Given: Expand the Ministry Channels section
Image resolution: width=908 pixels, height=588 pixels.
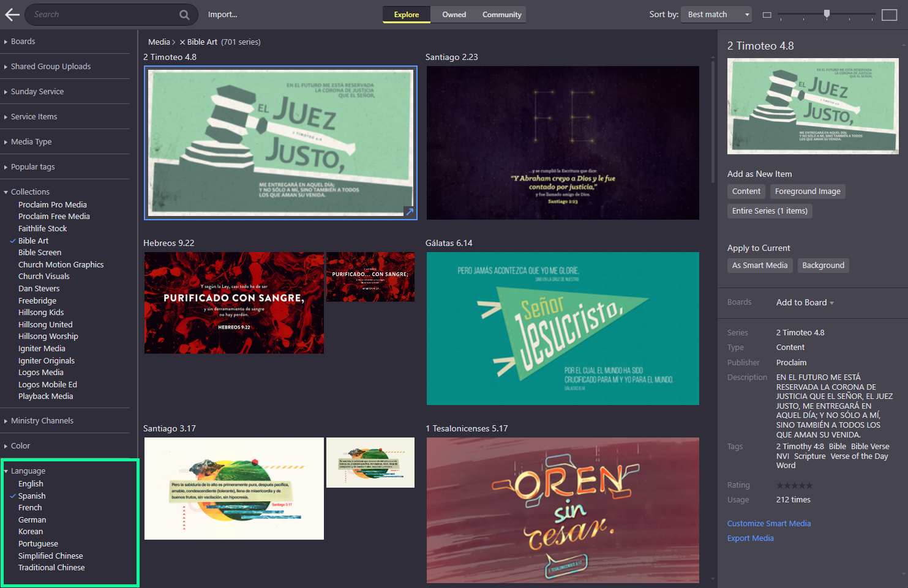Looking at the screenshot, I should [x=42, y=421].
